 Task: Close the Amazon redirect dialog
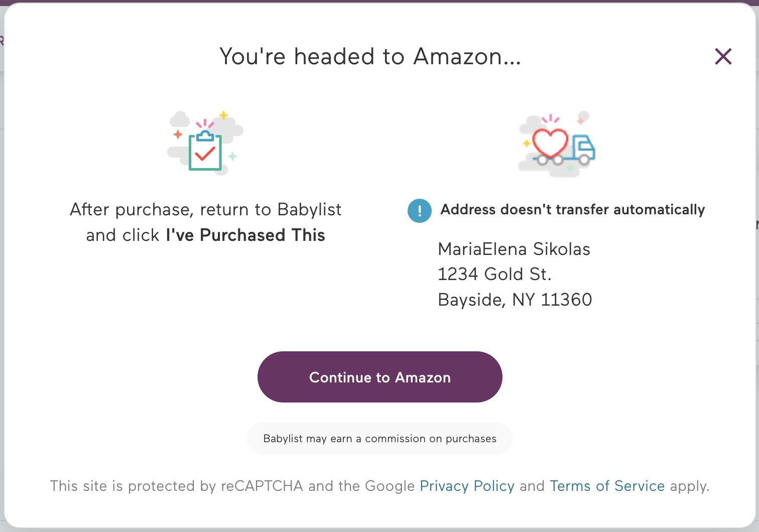pos(723,57)
